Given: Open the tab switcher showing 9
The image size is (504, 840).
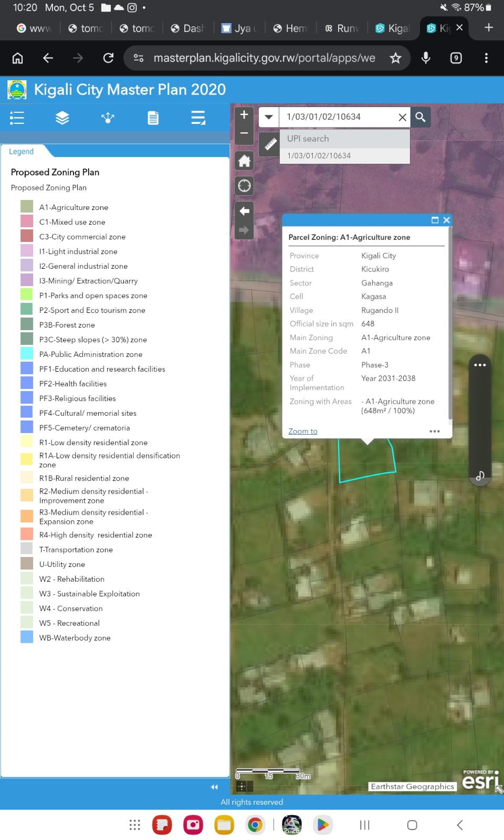Looking at the screenshot, I should pyautogui.click(x=456, y=58).
